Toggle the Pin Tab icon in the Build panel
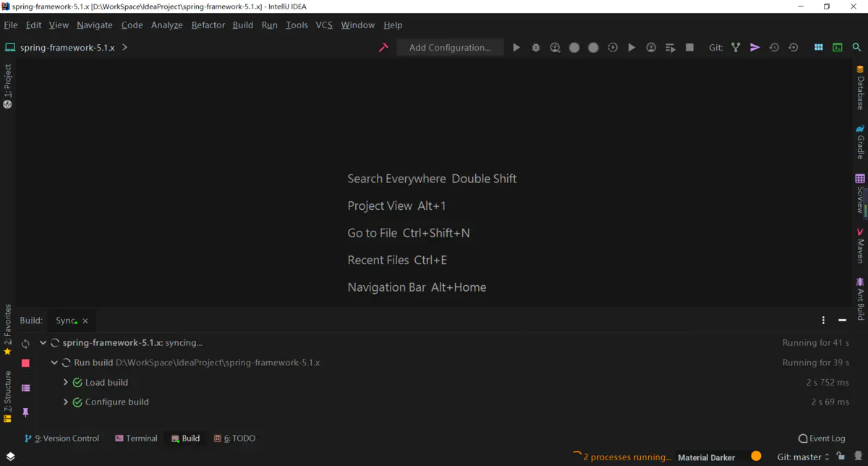The height and width of the screenshot is (466, 868). 25,412
